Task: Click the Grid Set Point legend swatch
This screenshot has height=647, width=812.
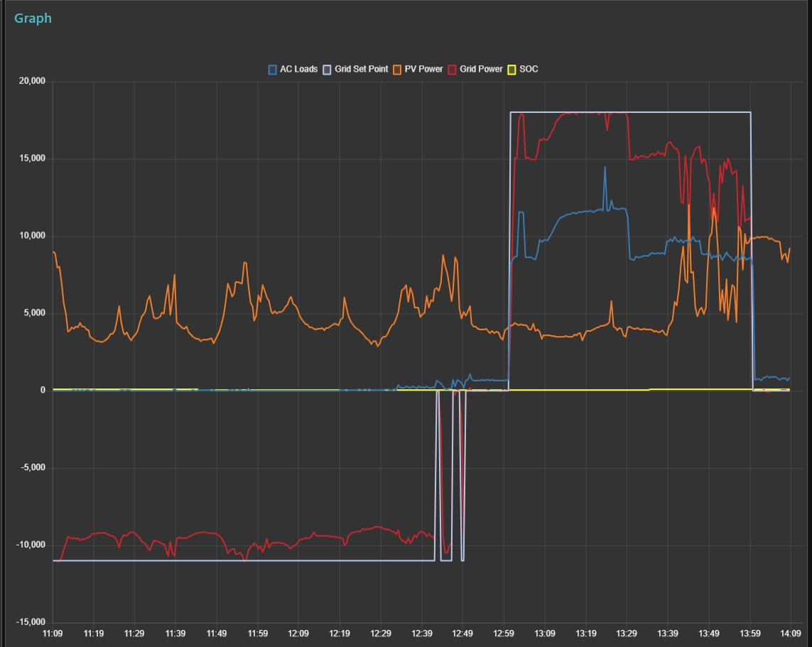Action: [327, 70]
